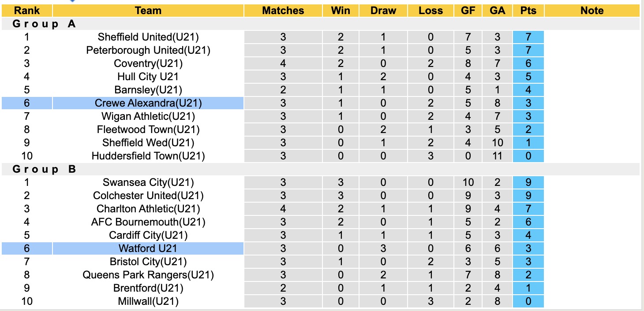Click the Pts column header
The height and width of the screenshot is (311, 644).
[528, 11]
